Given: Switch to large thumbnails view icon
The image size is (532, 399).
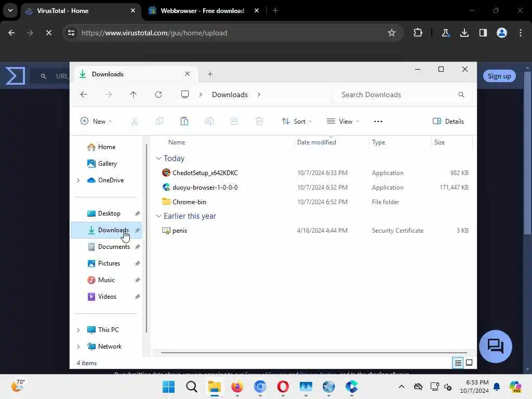Looking at the screenshot, I should tap(469, 363).
